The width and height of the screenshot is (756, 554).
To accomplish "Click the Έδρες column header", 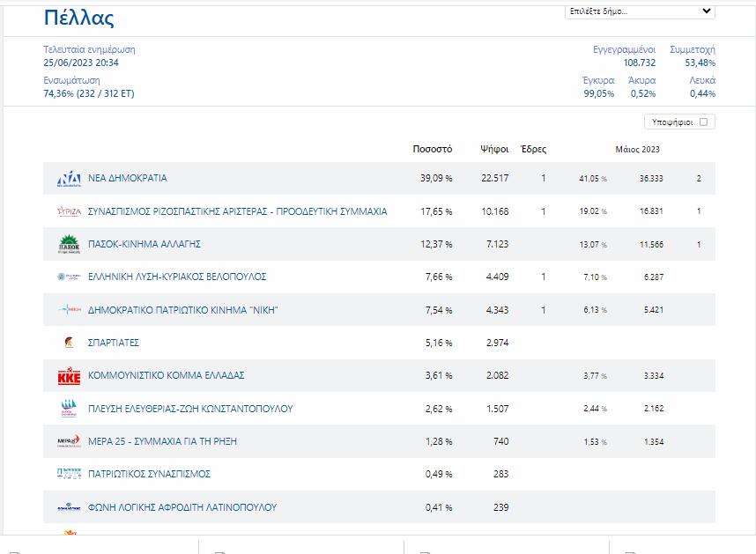I will [534, 150].
